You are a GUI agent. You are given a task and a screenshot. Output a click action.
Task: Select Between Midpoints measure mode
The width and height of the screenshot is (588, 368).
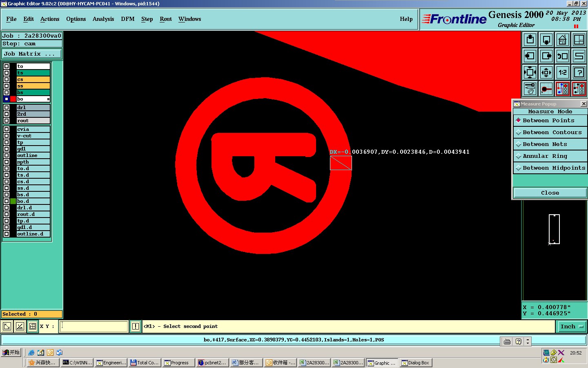click(550, 168)
